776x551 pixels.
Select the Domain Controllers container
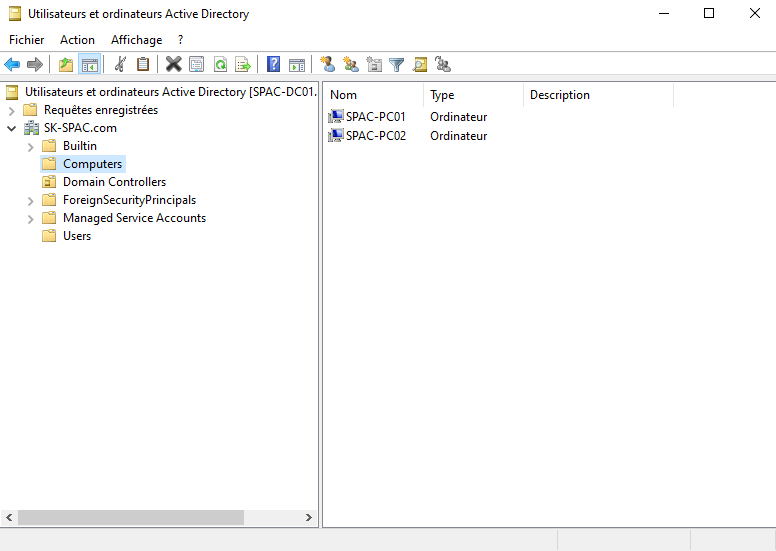[114, 182]
